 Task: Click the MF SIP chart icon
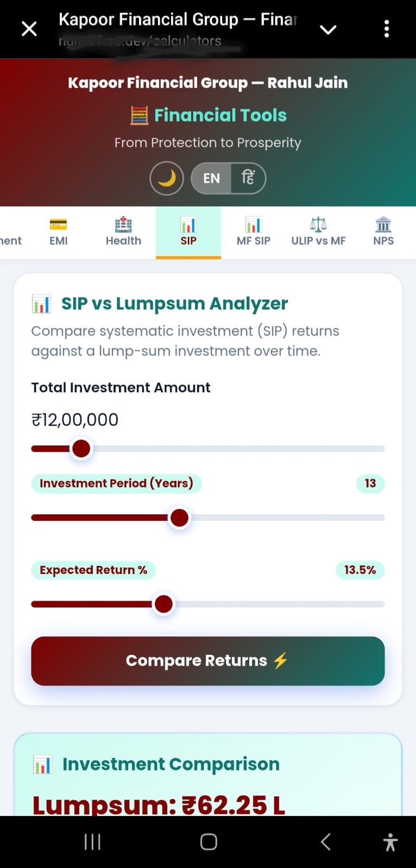click(254, 224)
